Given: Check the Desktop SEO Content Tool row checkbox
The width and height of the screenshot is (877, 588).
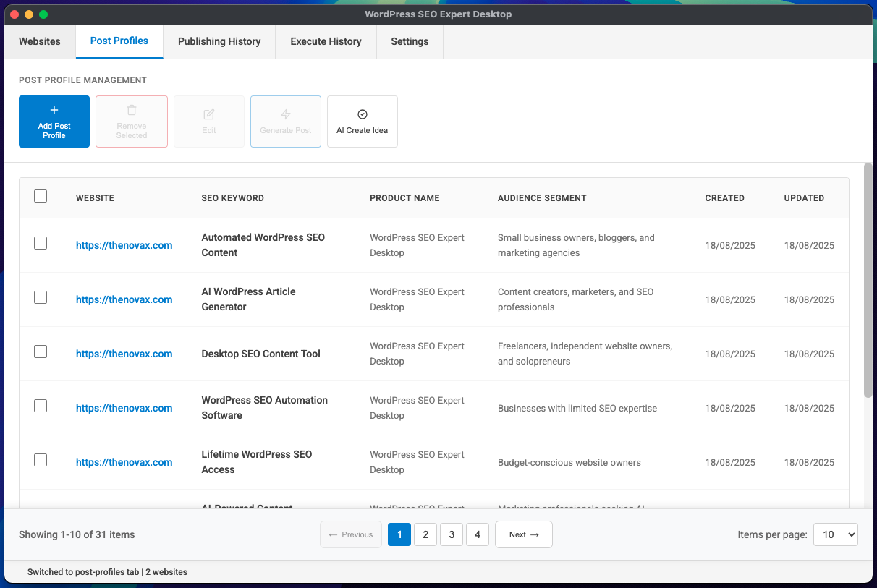Looking at the screenshot, I should 41,351.
